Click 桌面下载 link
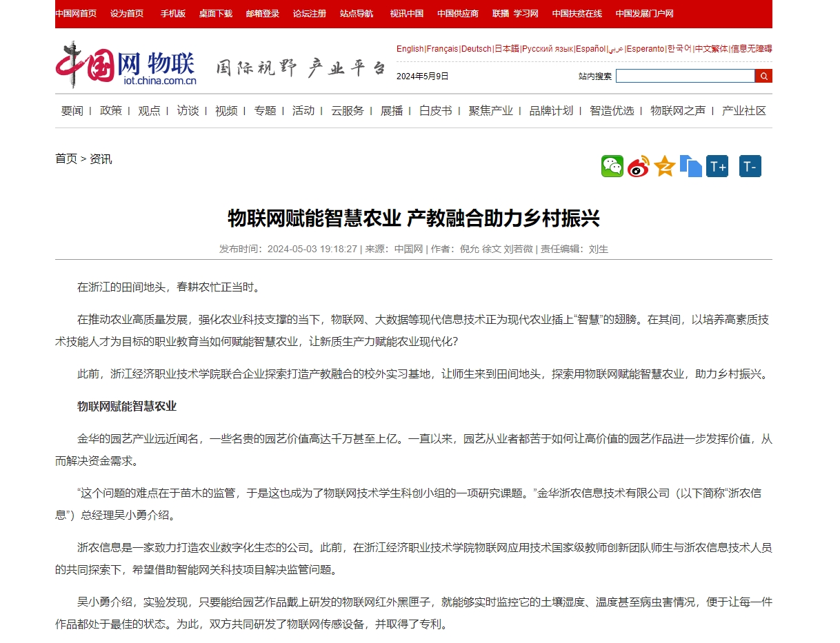The image size is (840, 643). coord(216,14)
